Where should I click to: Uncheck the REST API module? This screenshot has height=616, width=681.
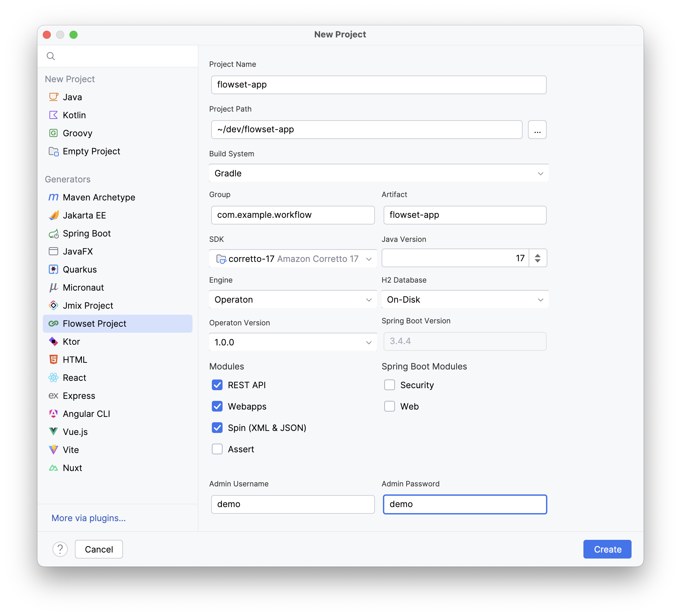[217, 384]
